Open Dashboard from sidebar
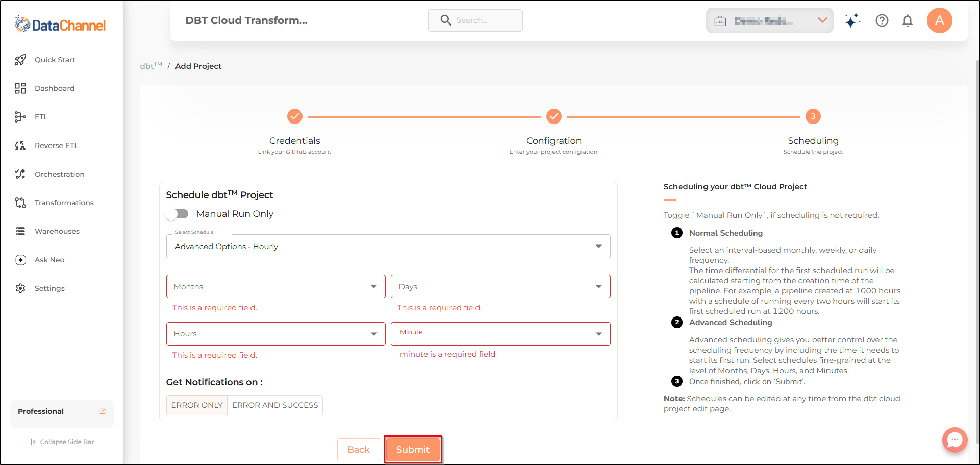Image resolution: width=980 pixels, height=465 pixels. tap(55, 88)
